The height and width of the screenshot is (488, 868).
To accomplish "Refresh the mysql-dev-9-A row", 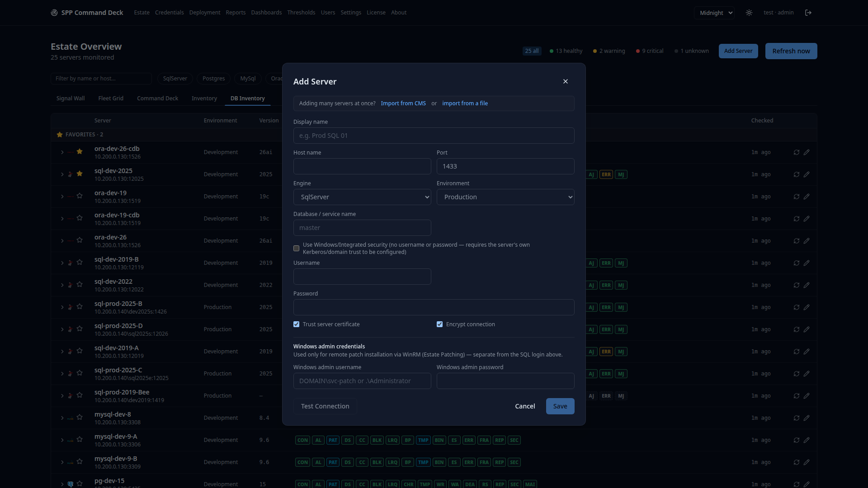I will point(797,440).
